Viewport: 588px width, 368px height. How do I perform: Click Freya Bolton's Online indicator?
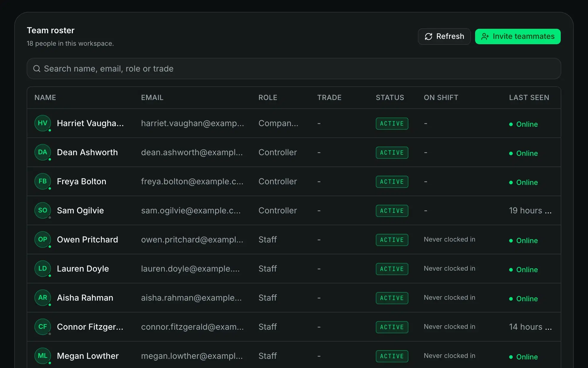pyautogui.click(x=523, y=183)
